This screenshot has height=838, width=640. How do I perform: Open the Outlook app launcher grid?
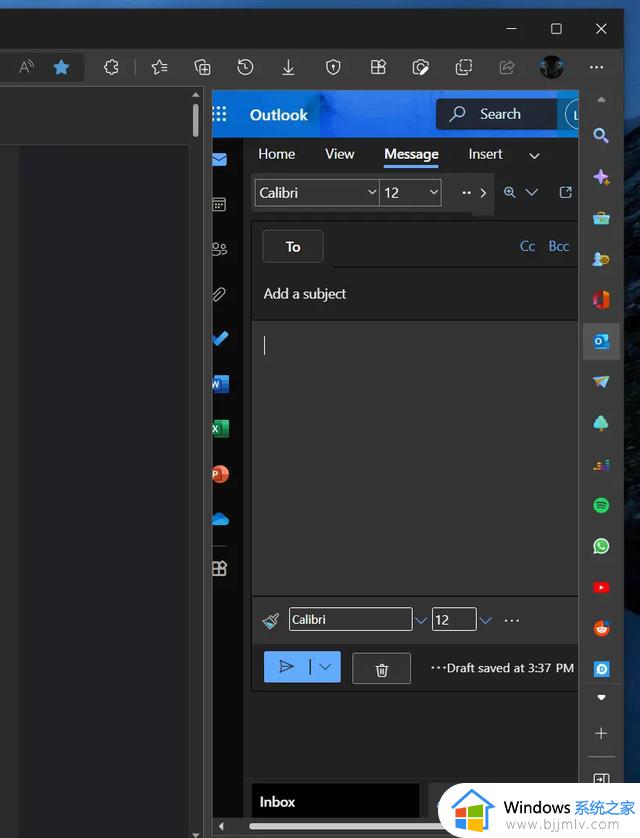point(220,114)
